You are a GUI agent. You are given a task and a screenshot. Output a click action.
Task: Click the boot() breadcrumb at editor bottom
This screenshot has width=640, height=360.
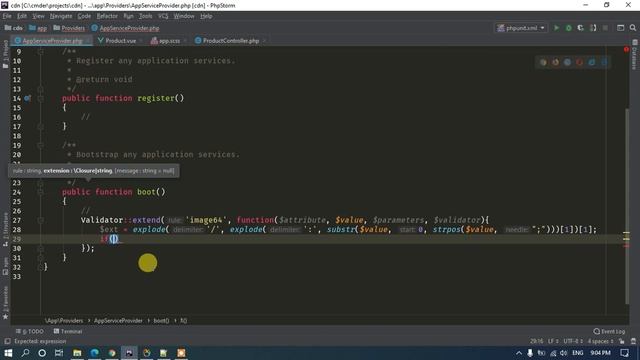click(161, 321)
